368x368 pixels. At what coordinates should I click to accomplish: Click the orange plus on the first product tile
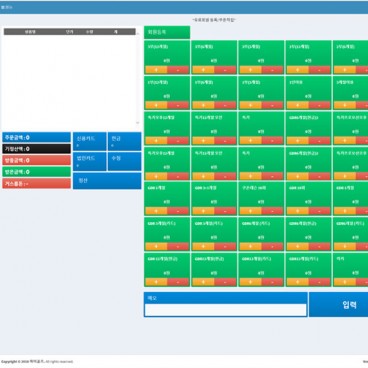[156, 70]
